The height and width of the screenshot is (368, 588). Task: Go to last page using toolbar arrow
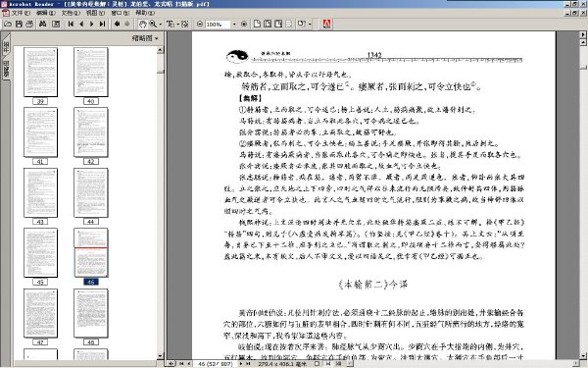click(102, 24)
